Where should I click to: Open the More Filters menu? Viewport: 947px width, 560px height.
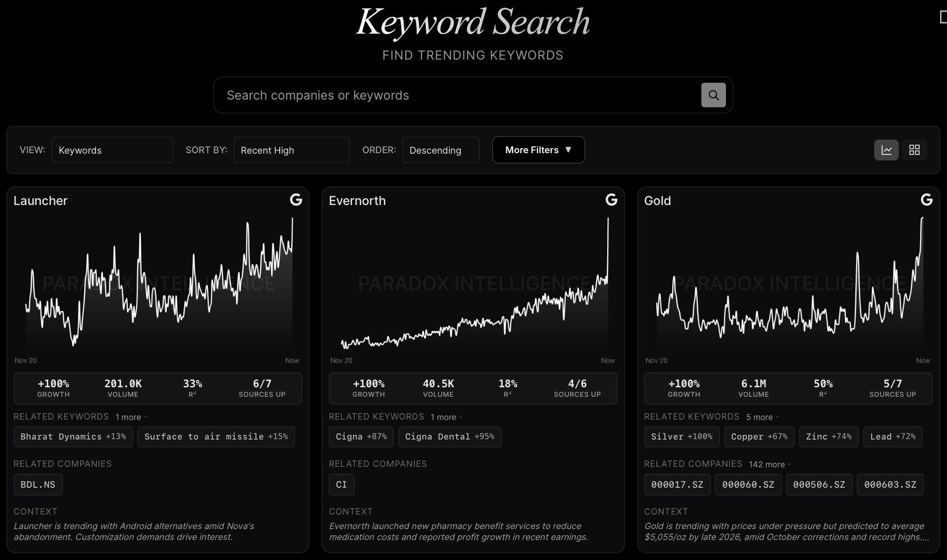(x=538, y=150)
